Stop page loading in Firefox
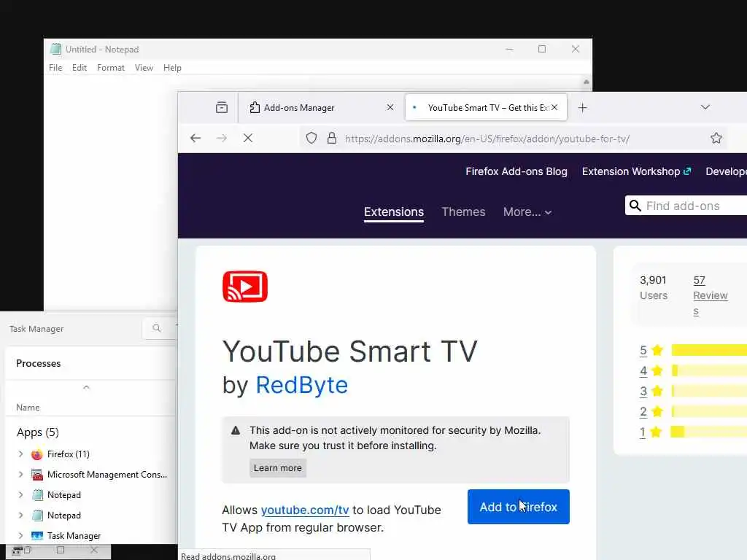Screen dimensions: 747x560 [x=248, y=138]
